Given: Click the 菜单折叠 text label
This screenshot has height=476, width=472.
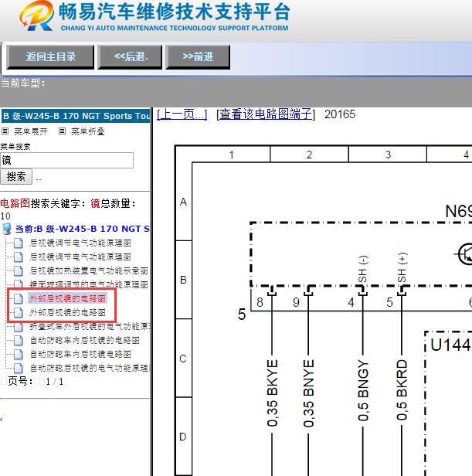Looking at the screenshot, I should [x=88, y=131].
